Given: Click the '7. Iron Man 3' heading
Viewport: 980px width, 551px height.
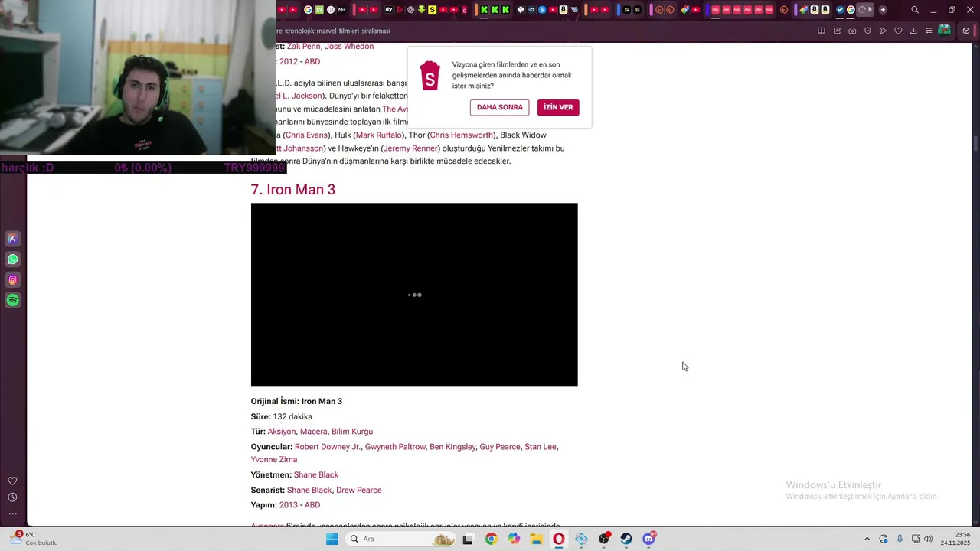Looking at the screenshot, I should coord(293,189).
